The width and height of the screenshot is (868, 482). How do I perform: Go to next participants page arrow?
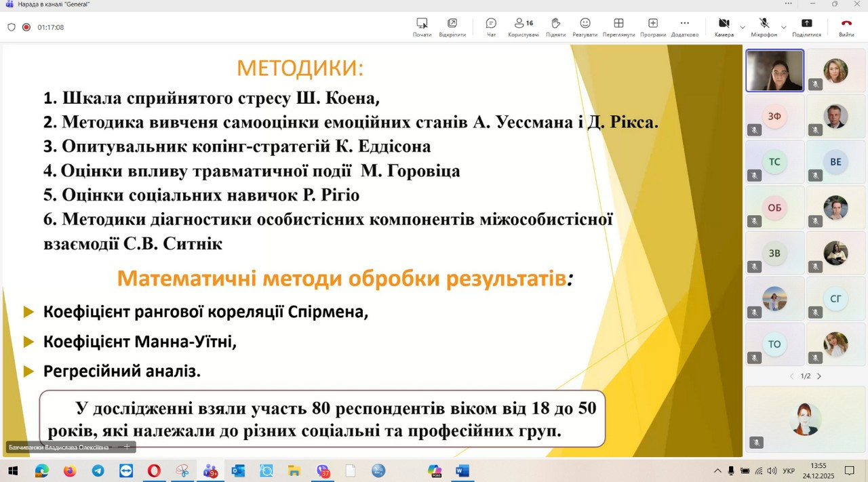click(819, 376)
